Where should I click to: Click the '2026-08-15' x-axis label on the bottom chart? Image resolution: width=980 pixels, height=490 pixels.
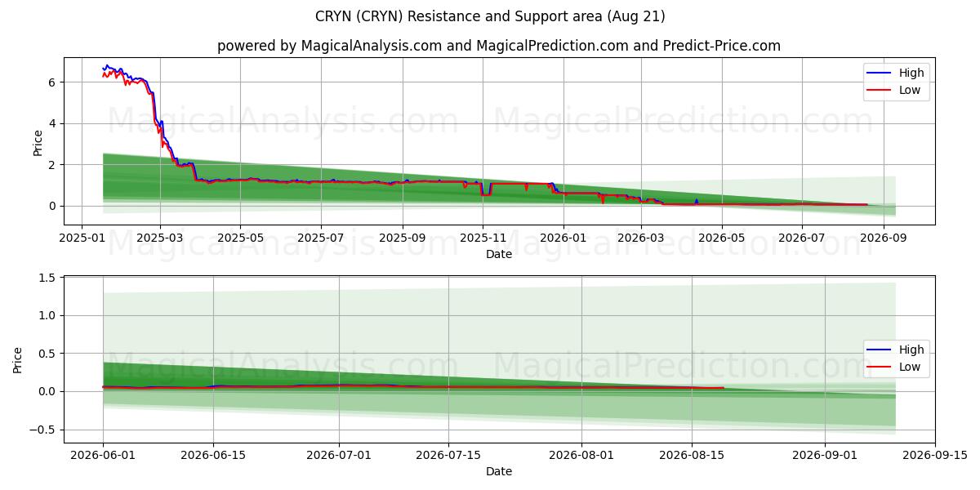(693, 456)
